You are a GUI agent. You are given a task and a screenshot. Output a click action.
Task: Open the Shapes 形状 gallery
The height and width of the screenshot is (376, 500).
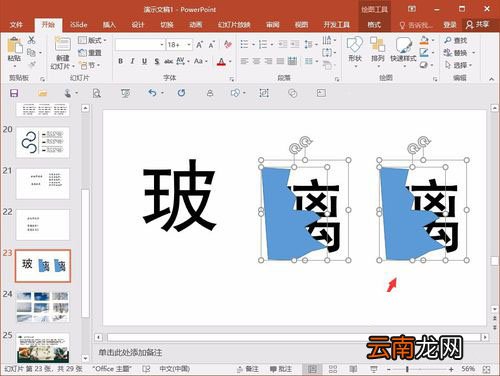pos(355,51)
